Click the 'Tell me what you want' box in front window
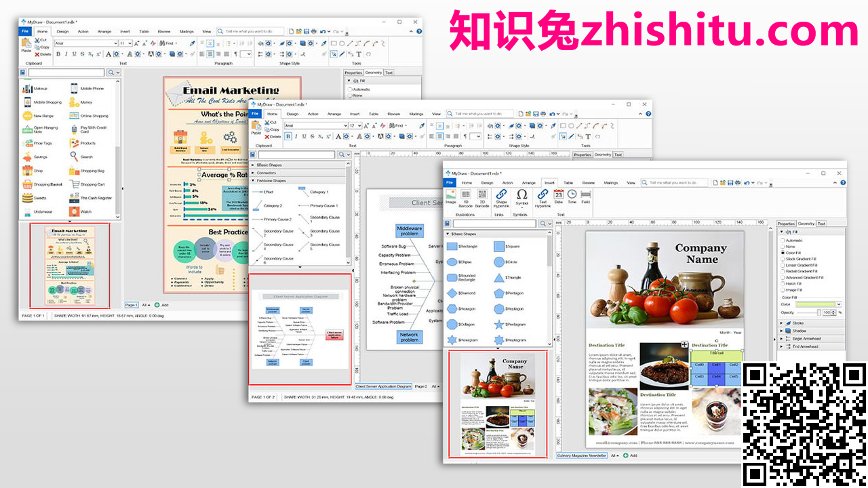The width and height of the screenshot is (868, 488). tap(675, 183)
